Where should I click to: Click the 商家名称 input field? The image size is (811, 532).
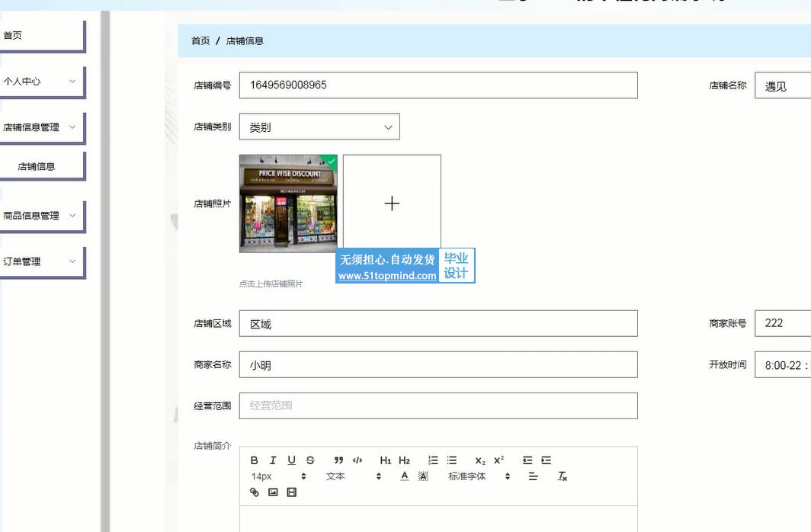click(x=438, y=365)
